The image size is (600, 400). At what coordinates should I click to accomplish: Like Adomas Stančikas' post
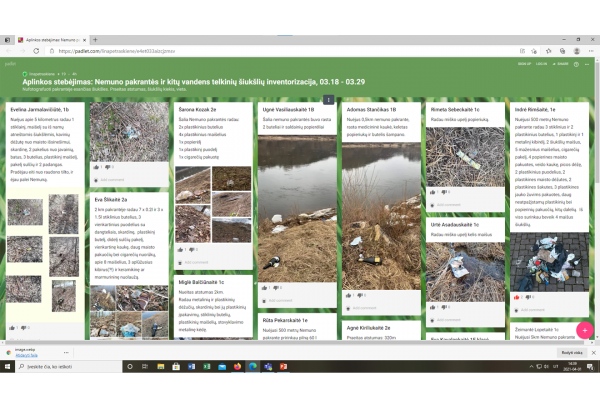coord(348,295)
